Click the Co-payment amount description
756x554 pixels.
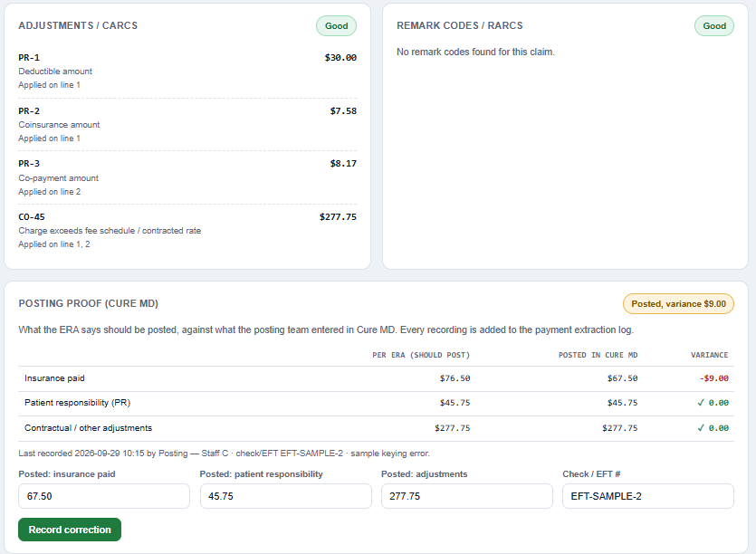[x=58, y=178]
